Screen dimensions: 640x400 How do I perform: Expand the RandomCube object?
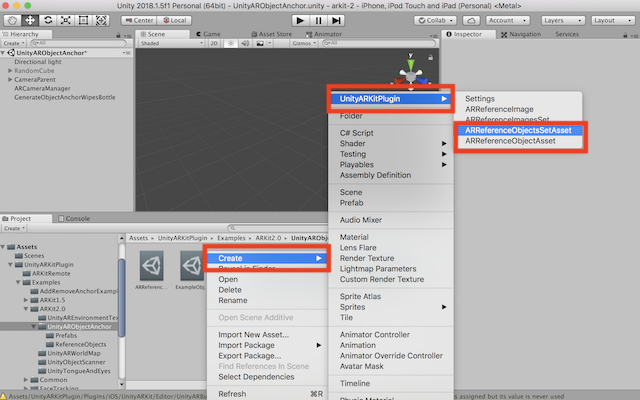click(10, 71)
